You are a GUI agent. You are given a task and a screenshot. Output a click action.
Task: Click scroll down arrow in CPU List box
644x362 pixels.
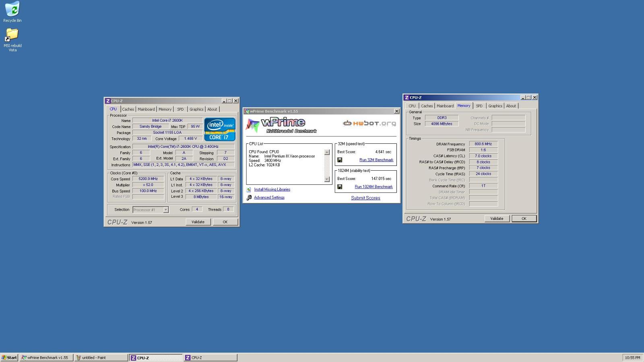tap(327, 179)
